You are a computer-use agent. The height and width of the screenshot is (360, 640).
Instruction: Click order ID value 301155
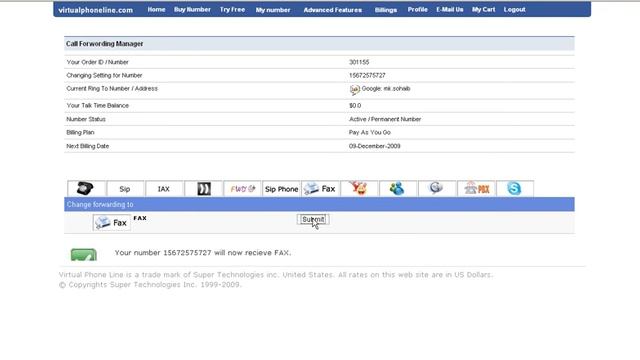[x=359, y=62]
